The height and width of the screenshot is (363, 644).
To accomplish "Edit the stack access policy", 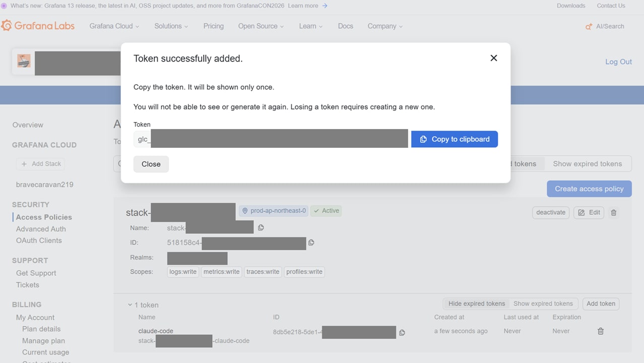I will coord(589,212).
